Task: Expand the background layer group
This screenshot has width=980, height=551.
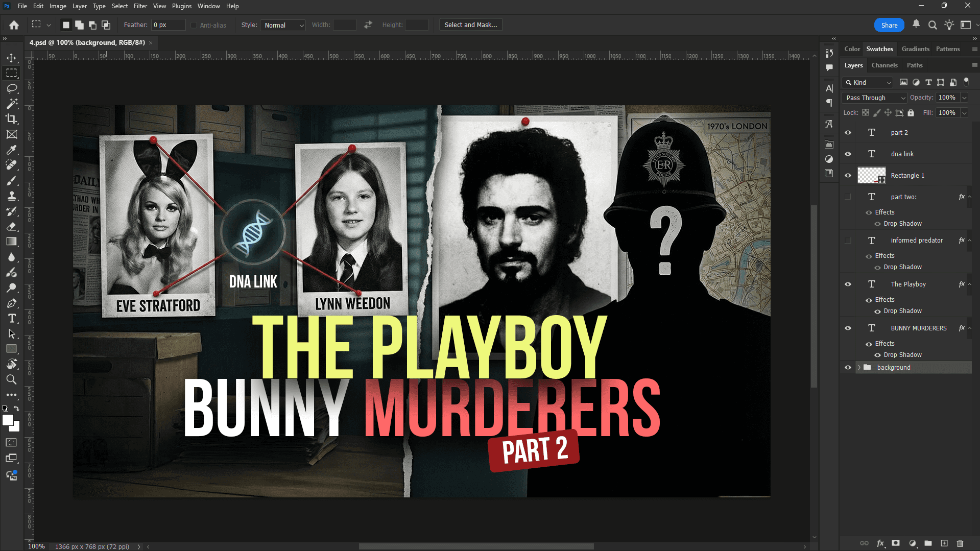Action: (859, 368)
